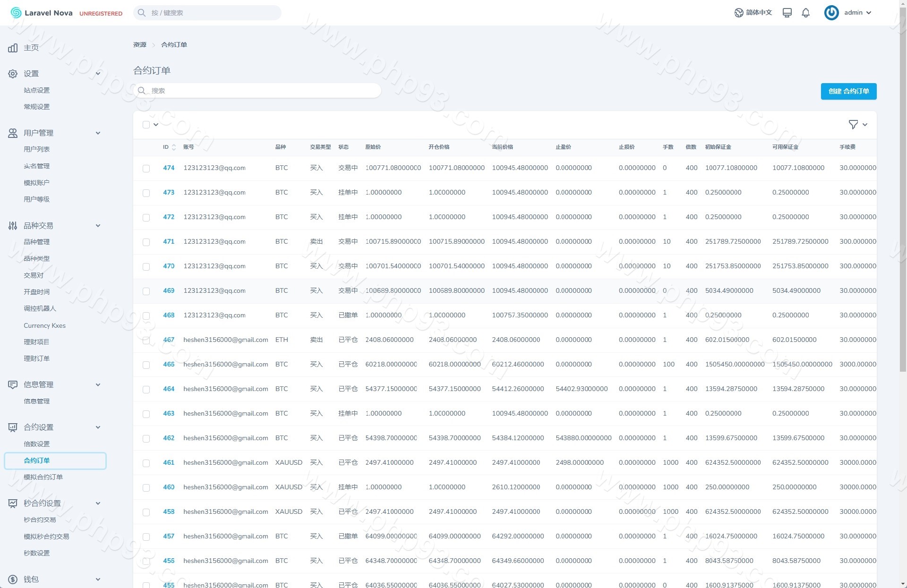
Task: Sort by the ID column arrows
Action: pos(174,147)
